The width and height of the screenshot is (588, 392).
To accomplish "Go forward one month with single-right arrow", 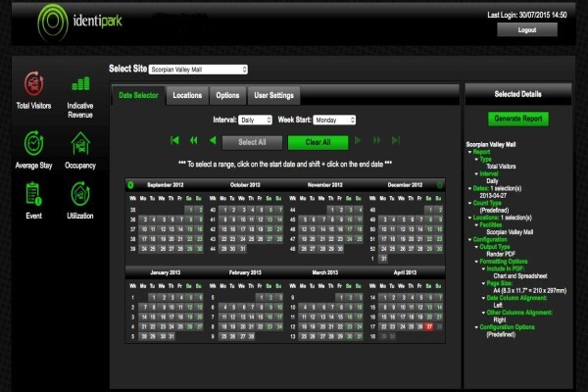I will point(358,141).
